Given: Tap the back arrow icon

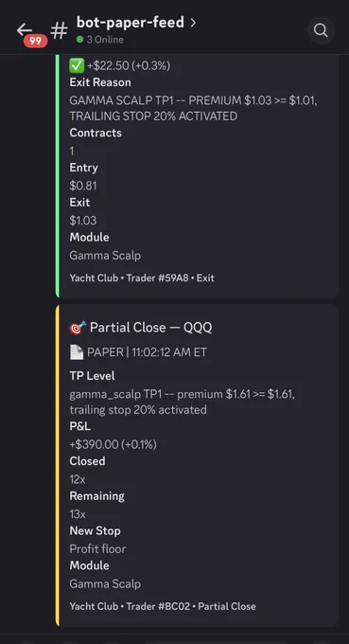Looking at the screenshot, I should pos(25,29).
